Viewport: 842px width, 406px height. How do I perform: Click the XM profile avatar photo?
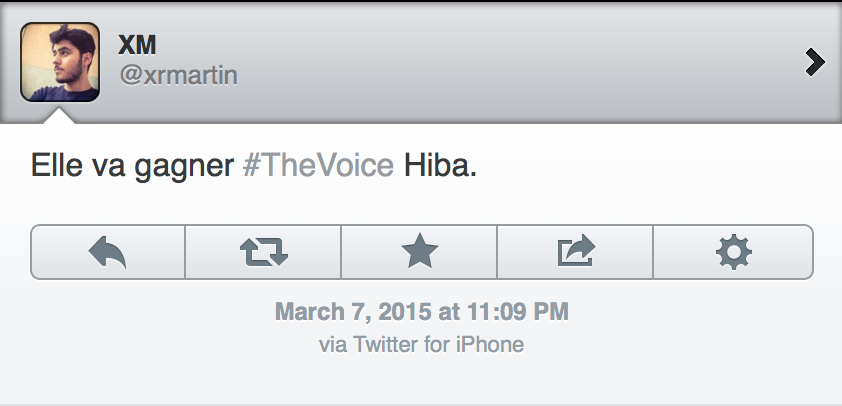pos(60,63)
